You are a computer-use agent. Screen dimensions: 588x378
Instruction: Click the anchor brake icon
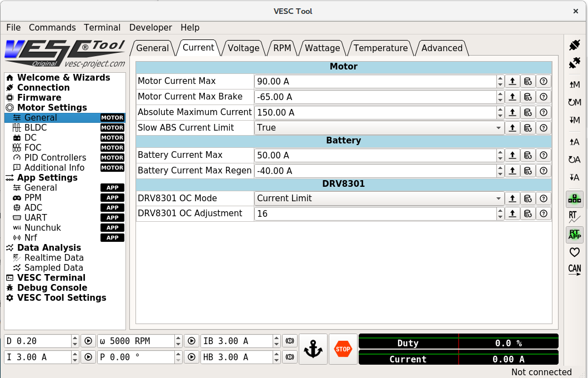tap(313, 349)
